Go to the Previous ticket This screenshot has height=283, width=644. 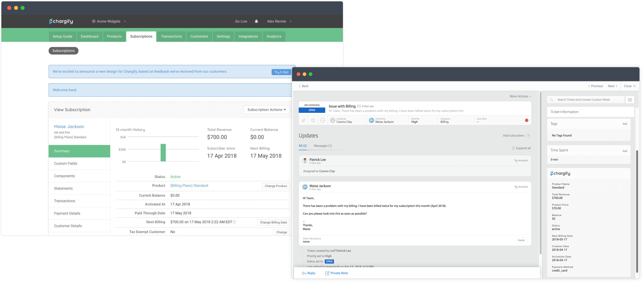pos(595,86)
